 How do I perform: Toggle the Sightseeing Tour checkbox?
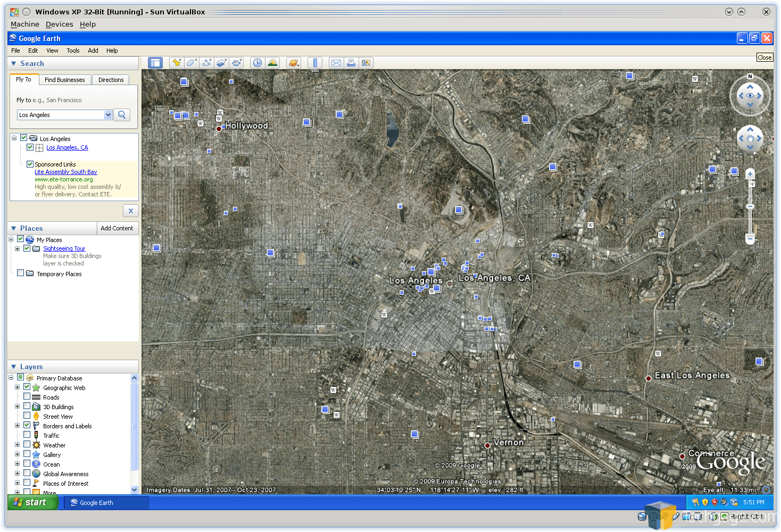coord(27,248)
